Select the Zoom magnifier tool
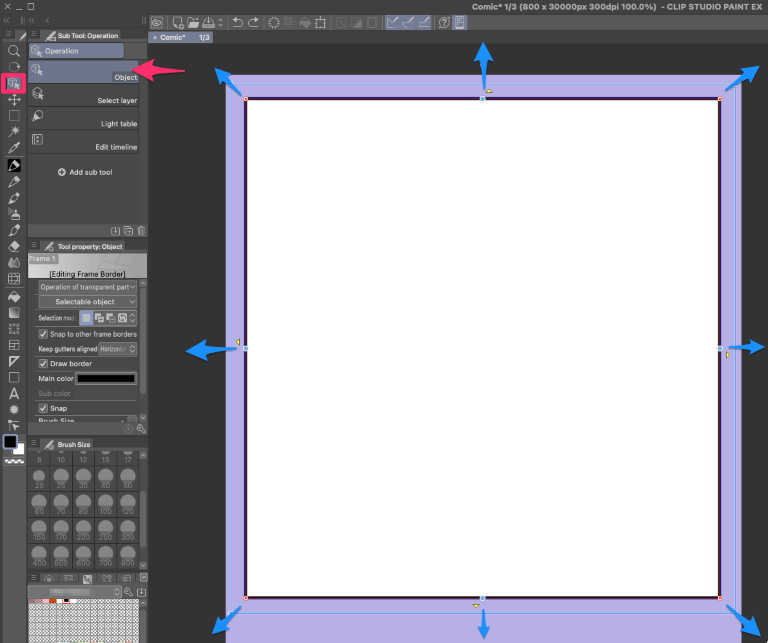The width and height of the screenshot is (768, 643). [x=14, y=50]
